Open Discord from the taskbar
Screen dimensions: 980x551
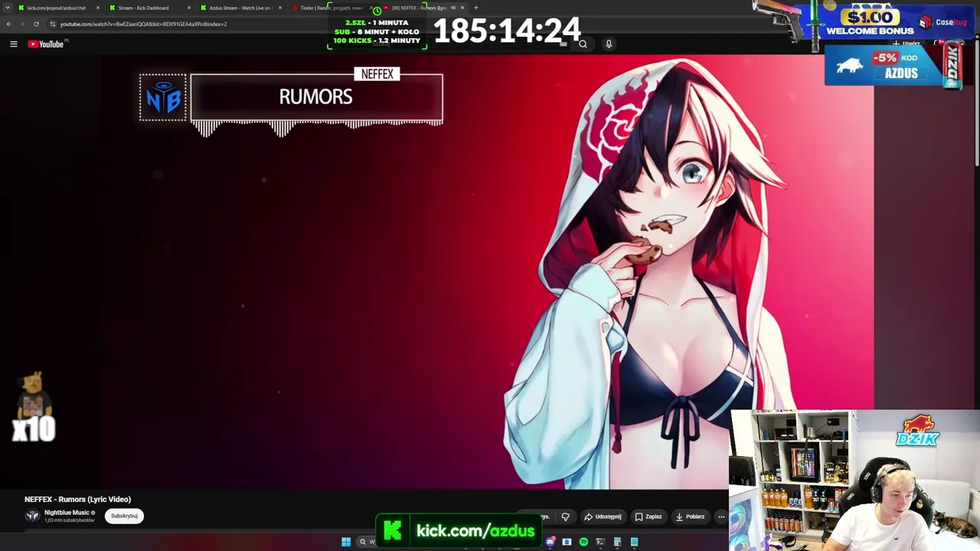[550, 542]
